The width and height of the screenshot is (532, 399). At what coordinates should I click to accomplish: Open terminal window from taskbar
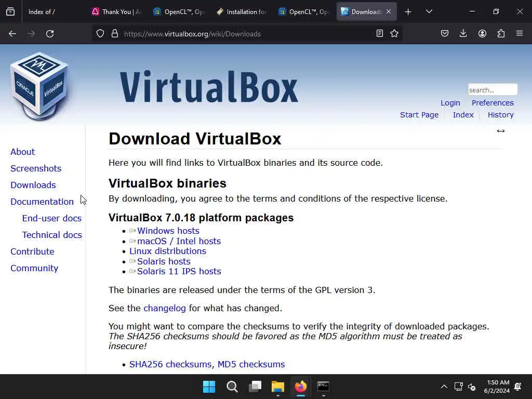323,387
